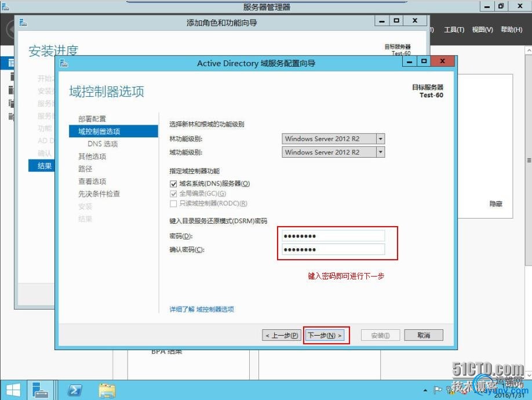This screenshot has width=532, height=400.
Task: Toggle the 全局编录(GC) checkbox
Action: [x=173, y=194]
